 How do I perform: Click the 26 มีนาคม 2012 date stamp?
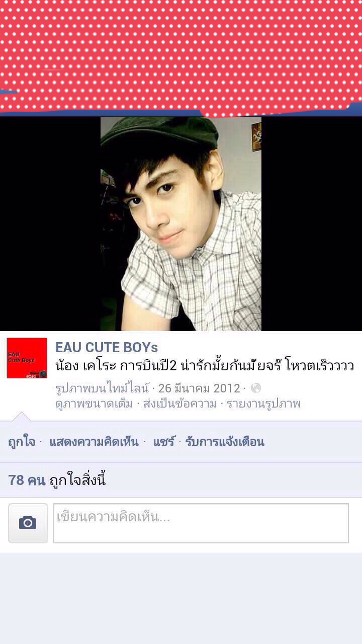200,388
